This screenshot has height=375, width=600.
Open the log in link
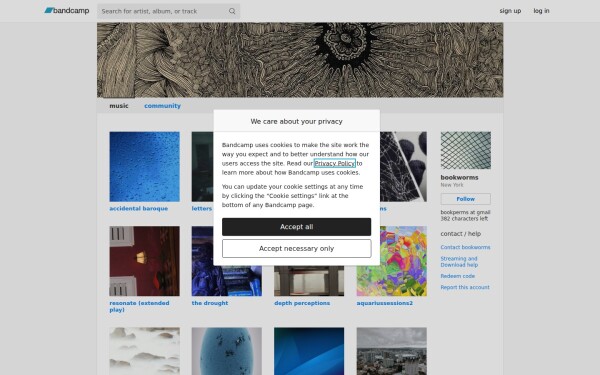[541, 11]
